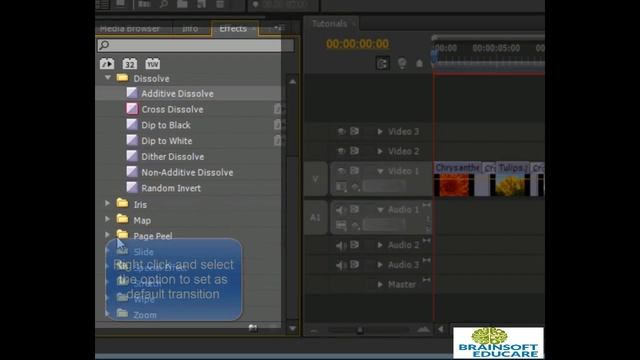Screen dimensions: 640x360
Task: Toggle sync lock for Video 2
Action: pyautogui.click(x=354, y=151)
